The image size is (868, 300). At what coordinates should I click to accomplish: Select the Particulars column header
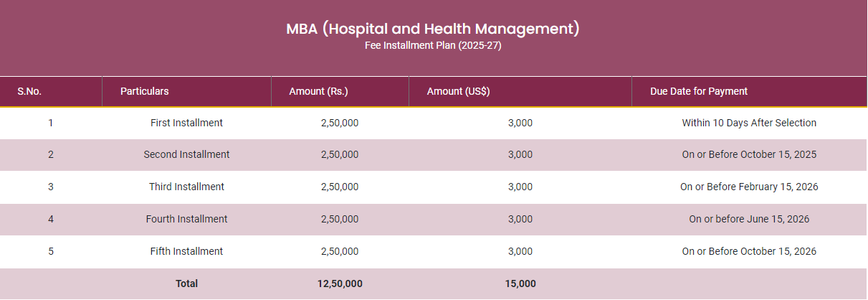[145, 91]
